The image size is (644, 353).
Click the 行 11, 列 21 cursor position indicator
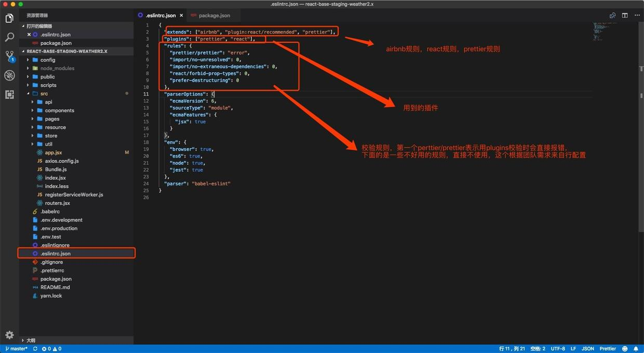pos(512,349)
